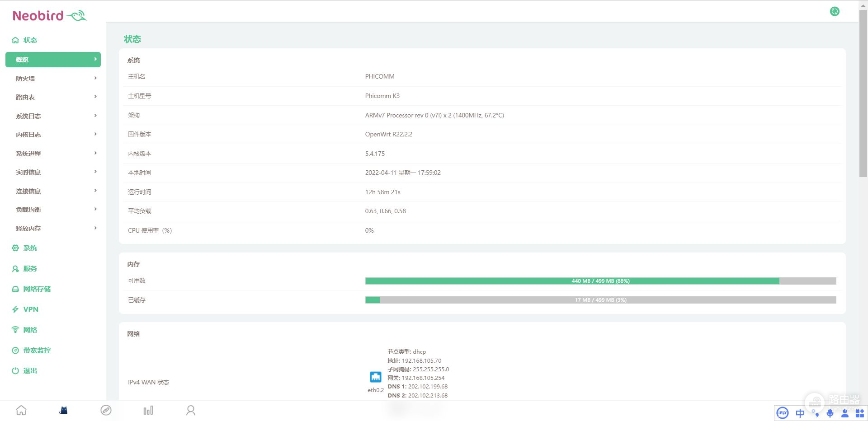The image size is (868, 421).
Task: Open 防火墙 via its chevron arrow
Action: (95, 78)
